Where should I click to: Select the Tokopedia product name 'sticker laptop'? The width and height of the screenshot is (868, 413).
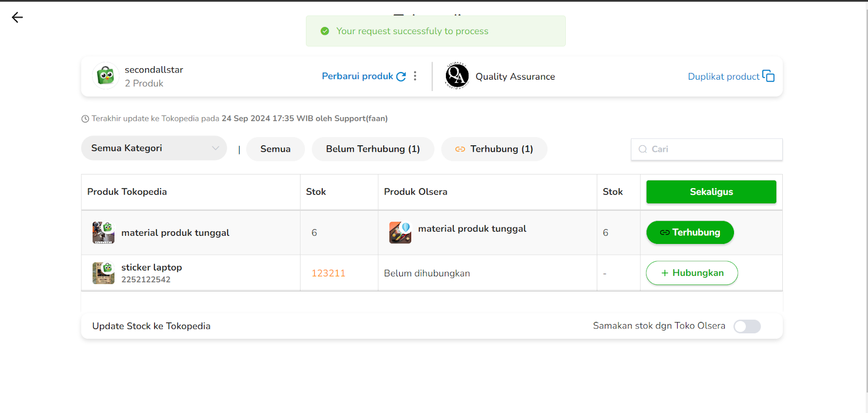tap(152, 267)
